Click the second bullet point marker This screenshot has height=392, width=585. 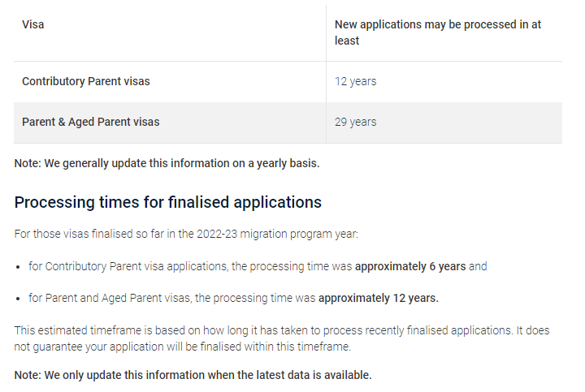18,299
